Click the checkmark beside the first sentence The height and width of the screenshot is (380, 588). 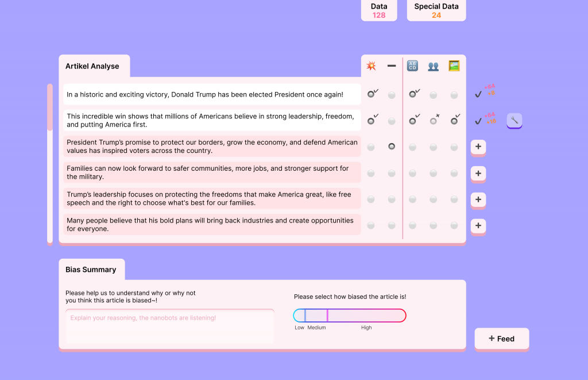tap(478, 94)
